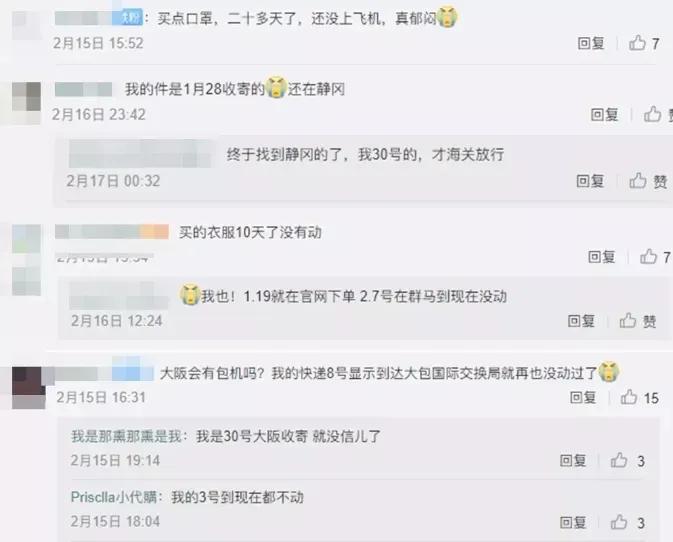The height and width of the screenshot is (542, 673).
Task: Reply to the 2月16日 23:42 comment
Action: pos(604,115)
